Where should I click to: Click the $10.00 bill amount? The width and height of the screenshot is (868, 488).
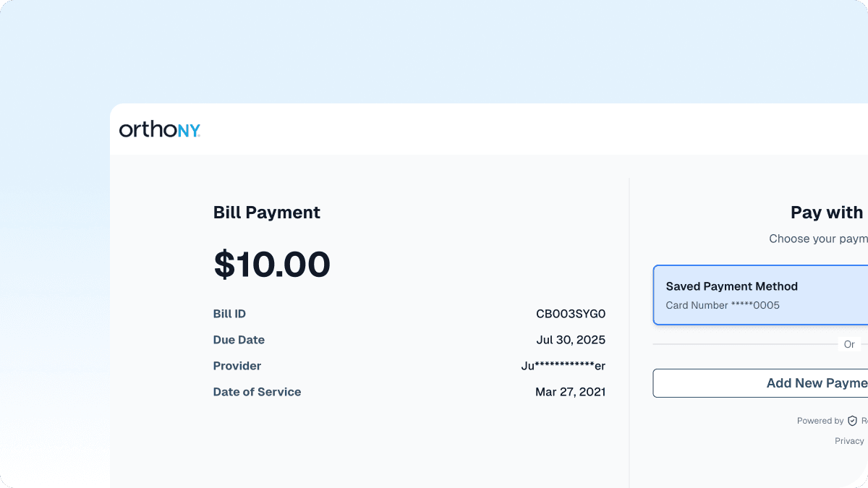[272, 265]
